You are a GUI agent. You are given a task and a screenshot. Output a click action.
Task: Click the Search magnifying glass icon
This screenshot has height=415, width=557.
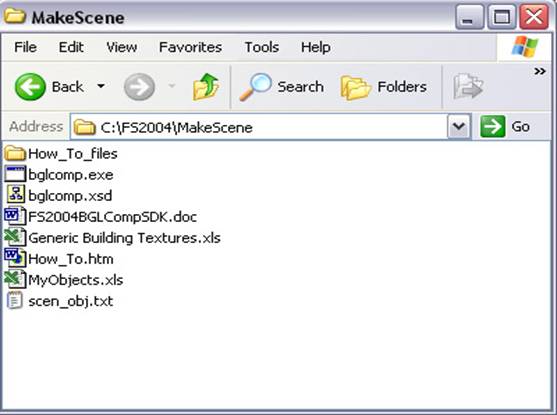[x=255, y=87]
